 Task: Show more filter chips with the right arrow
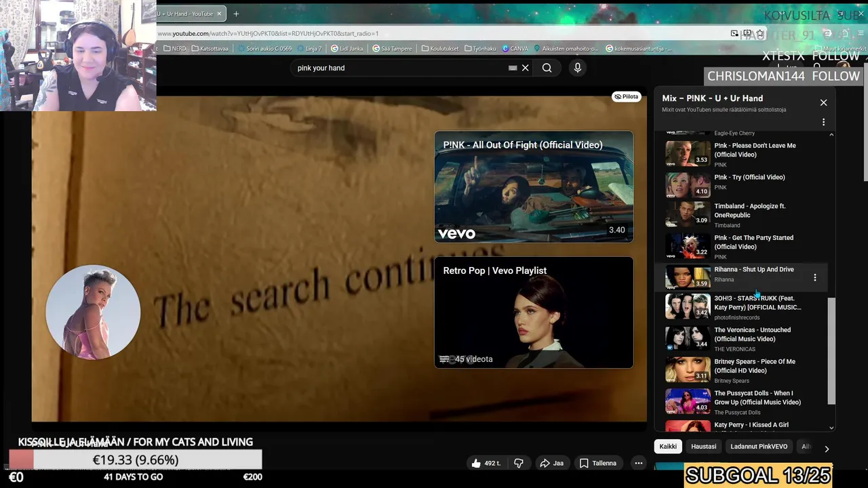[x=826, y=448]
